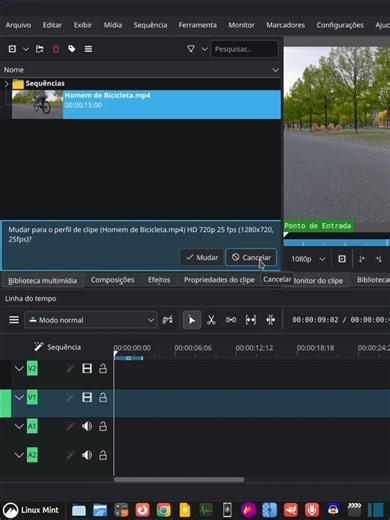The height and width of the screenshot is (520, 390).
Task: Click the Nome column header
Action: [x=14, y=70]
